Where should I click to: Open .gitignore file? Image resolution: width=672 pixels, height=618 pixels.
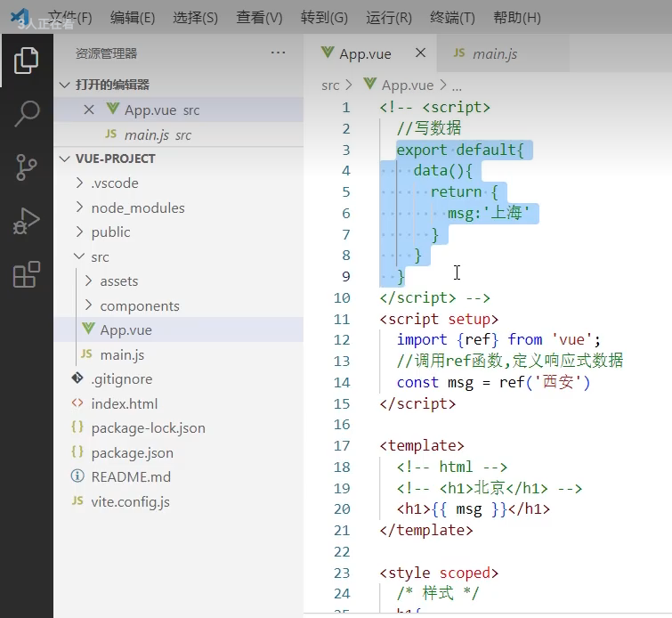[179, 378]
